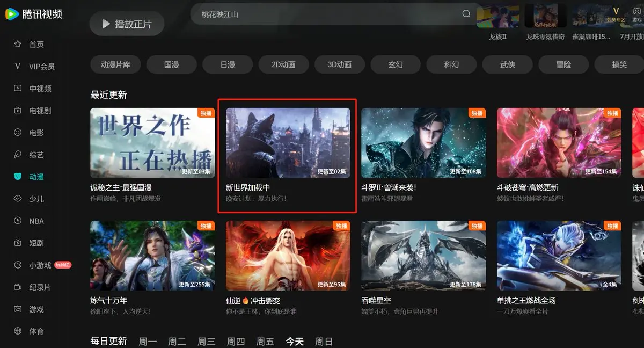This screenshot has width=644, height=348.
Task: Click the 会员专区 V icon at top
Action: click(x=616, y=10)
